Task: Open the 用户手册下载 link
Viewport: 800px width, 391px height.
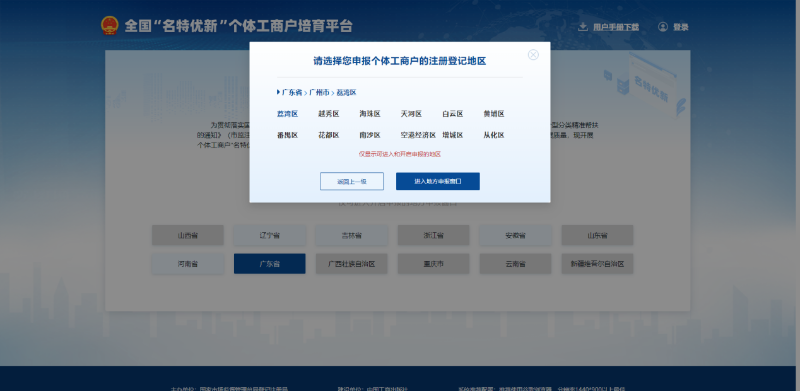Action: (x=616, y=27)
